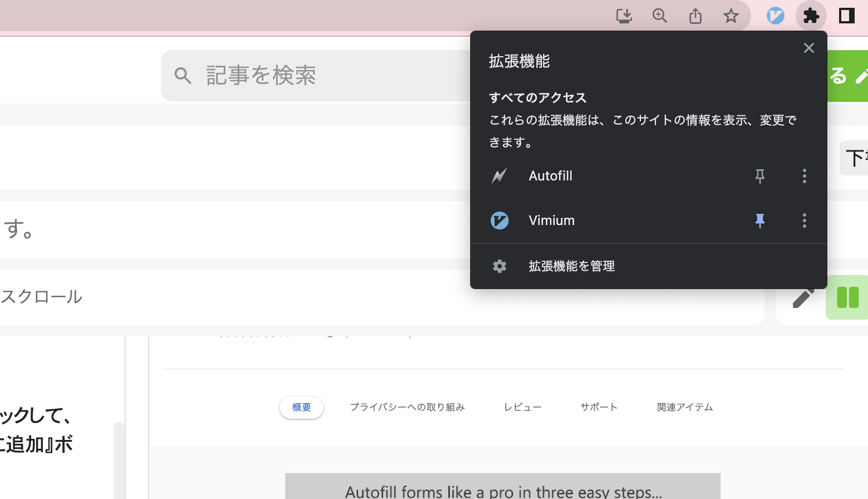868x499 pixels.
Task: Pin the Autofill extension to the toolbar
Action: [759, 176]
